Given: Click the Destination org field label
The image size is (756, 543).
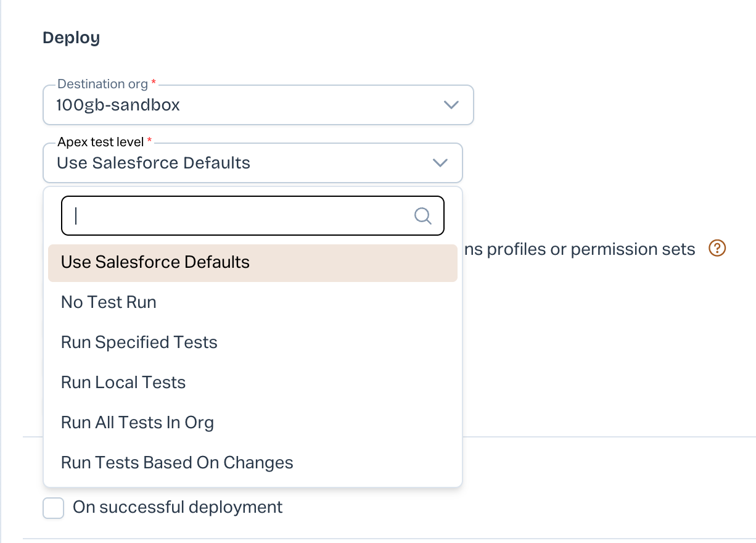Looking at the screenshot, I should pos(102,84).
